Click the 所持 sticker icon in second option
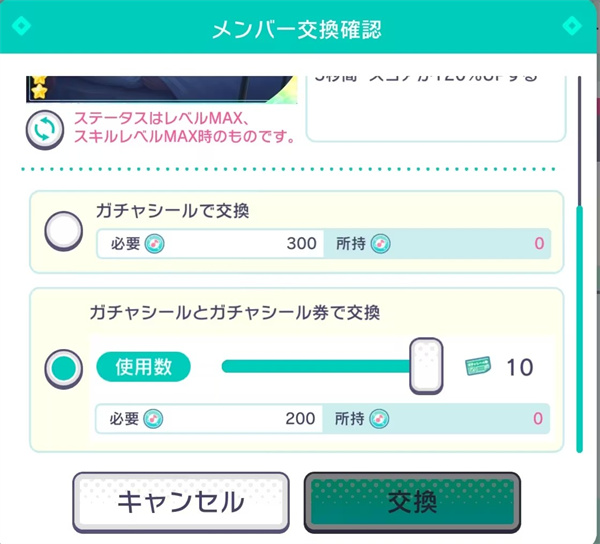Screen dimensions: 600x544 click(x=381, y=418)
